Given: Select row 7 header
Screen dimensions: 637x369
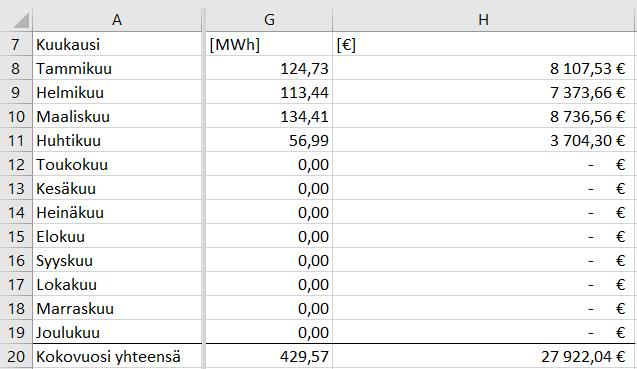Looking at the screenshot, I should [16, 44].
